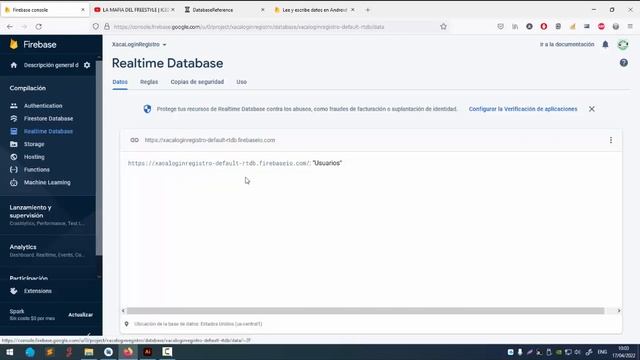
Task: Click the database URL text at top
Action: [210, 140]
